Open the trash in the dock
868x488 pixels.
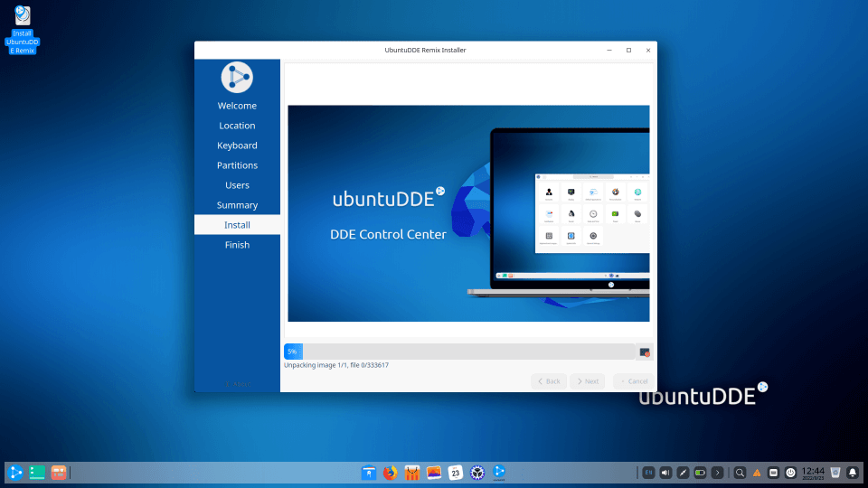coord(835,472)
